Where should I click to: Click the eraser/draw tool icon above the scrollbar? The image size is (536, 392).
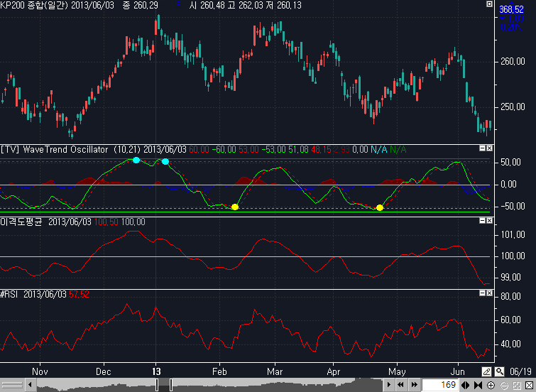[x=486, y=371]
